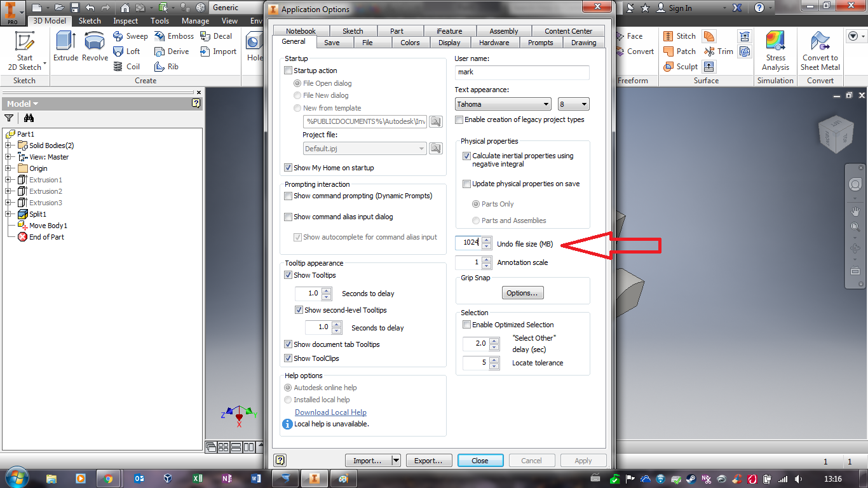868x488 pixels.
Task: Click Convert to Sheet Metal
Action: click(820, 51)
